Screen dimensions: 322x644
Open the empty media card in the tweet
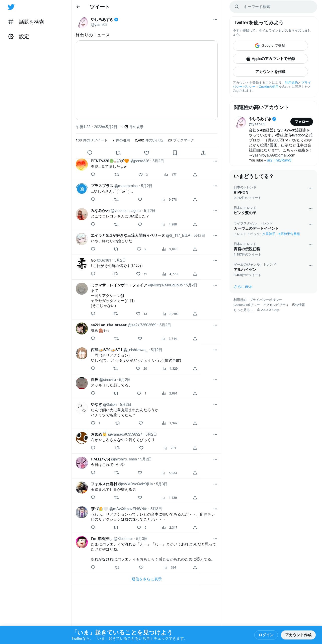(147, 80)
